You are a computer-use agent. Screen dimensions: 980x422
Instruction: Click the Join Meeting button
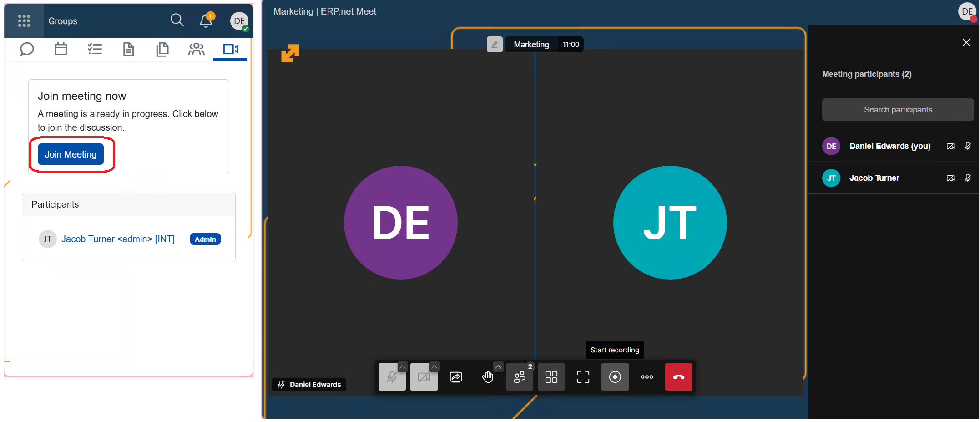point(71,154)
